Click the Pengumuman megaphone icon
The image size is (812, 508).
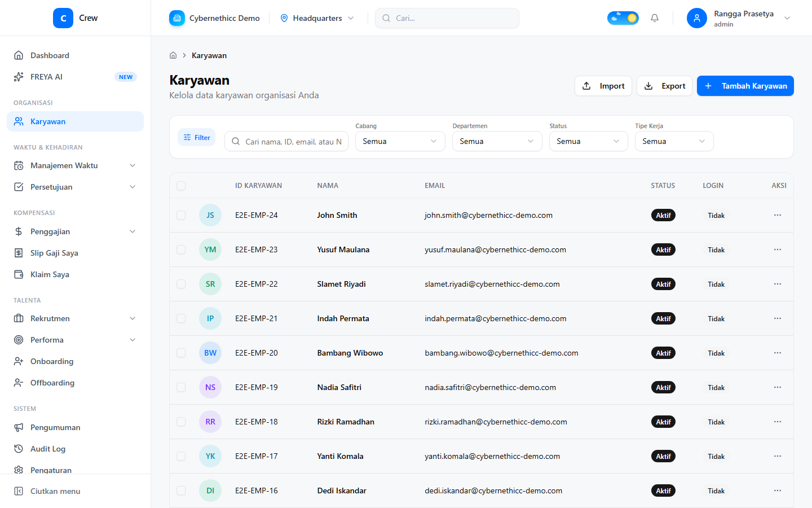click(x=19, y=427)
